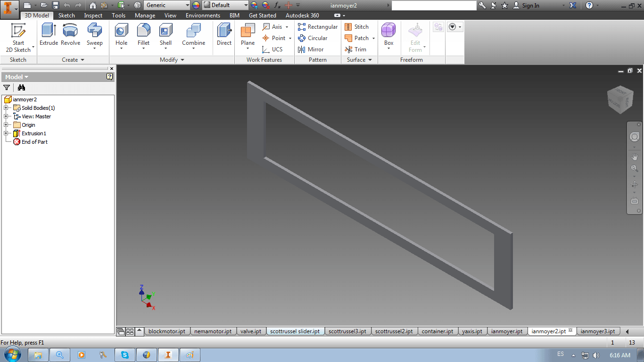644x362 pixels.
Task: Expand the Extrusion1 node
Action: pos(6,133)
